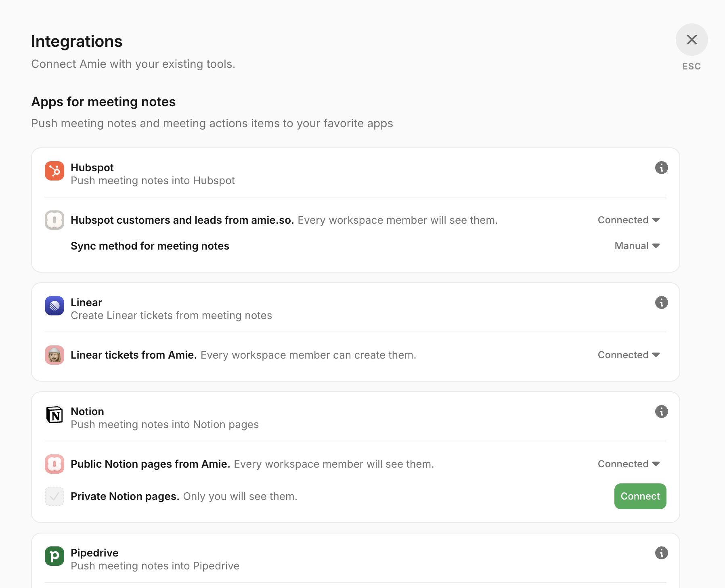Open Pipedrive info icon
The height and width of the screenshot is (588, 725).
pos(661,553)
